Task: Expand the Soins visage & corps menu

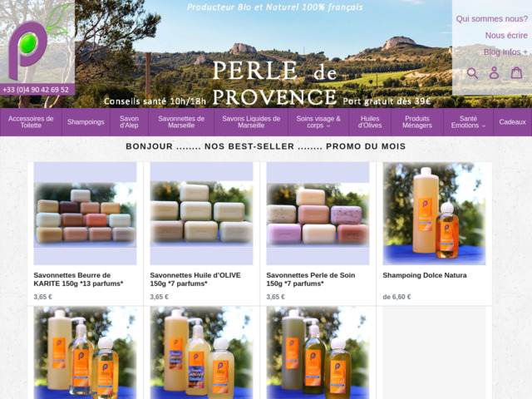Action: (x=318, y=122)
